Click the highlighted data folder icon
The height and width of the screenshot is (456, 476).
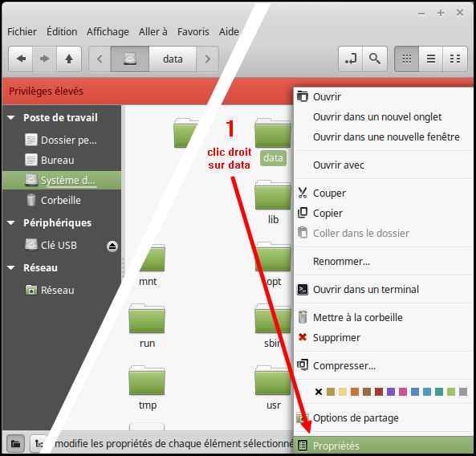[273, 133]
